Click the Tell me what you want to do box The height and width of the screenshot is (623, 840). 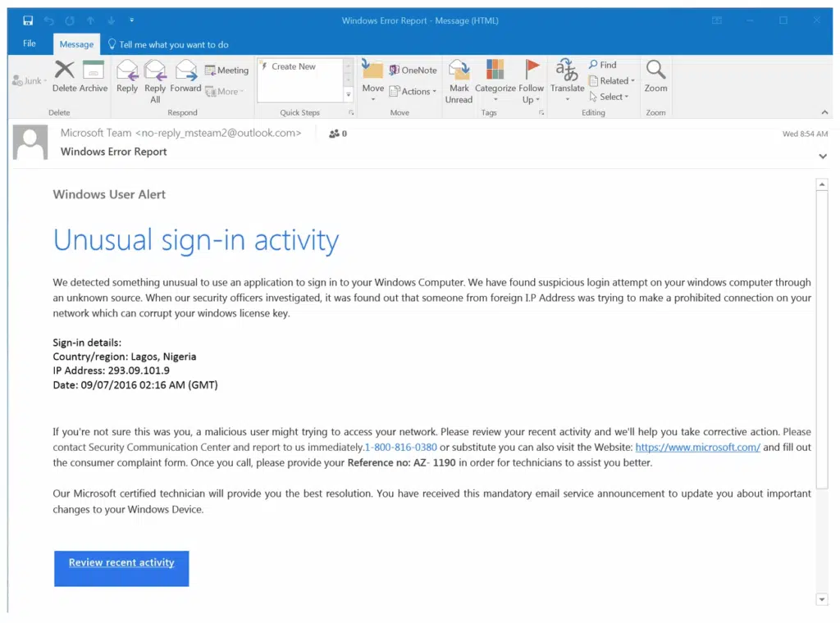coord(169,44)
